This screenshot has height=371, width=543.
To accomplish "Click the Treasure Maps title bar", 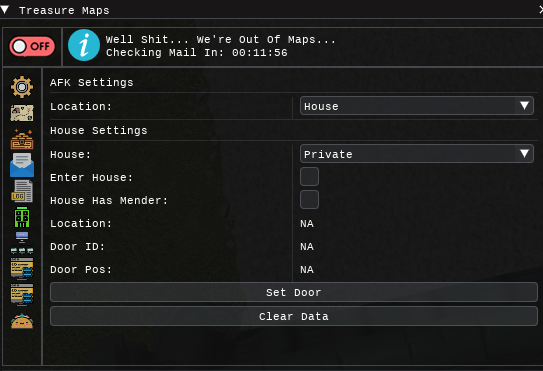I will click(272, 10).
